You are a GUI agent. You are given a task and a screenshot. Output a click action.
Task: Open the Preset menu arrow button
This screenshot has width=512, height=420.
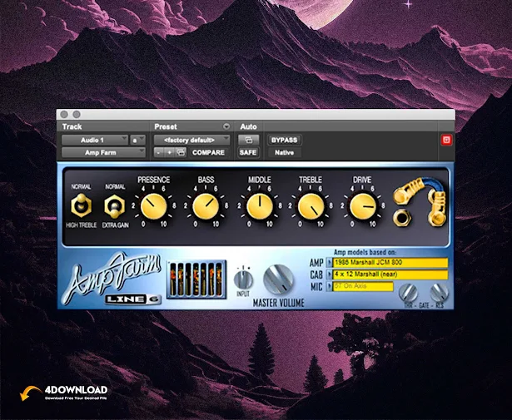tap(226, 126)
